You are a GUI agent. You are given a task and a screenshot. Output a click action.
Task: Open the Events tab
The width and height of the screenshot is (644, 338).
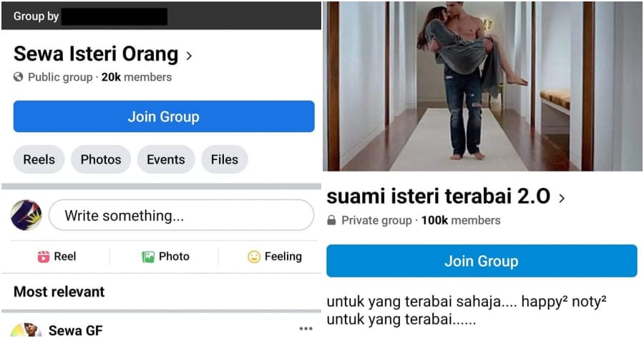coord(166,159)
